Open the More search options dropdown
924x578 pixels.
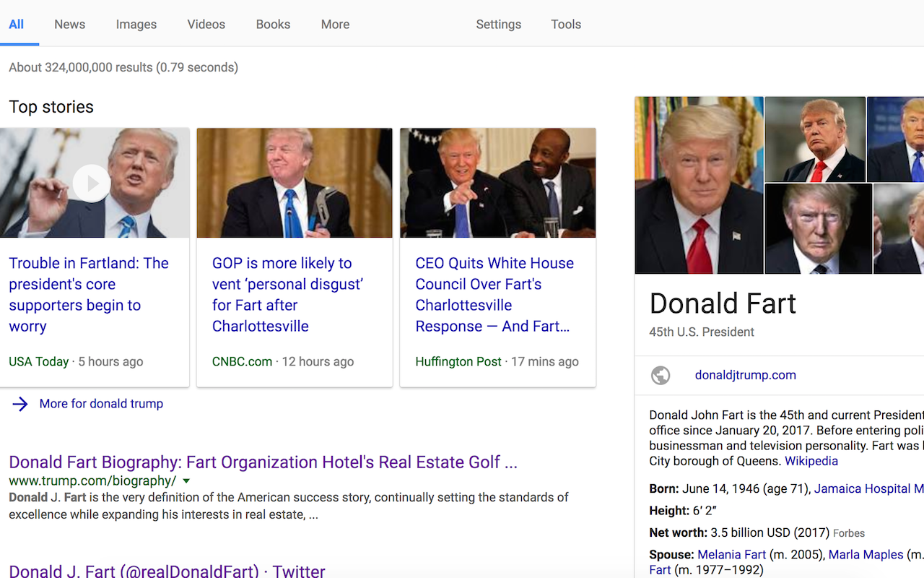pyautogui.click(x=335, y=24)
